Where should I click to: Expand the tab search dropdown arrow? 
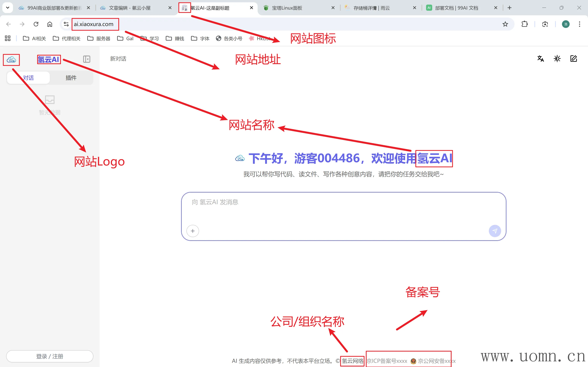pos(7,8)
